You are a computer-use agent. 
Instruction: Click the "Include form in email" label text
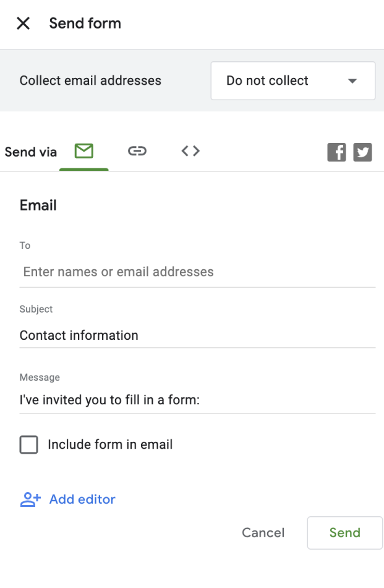(110, 444)
